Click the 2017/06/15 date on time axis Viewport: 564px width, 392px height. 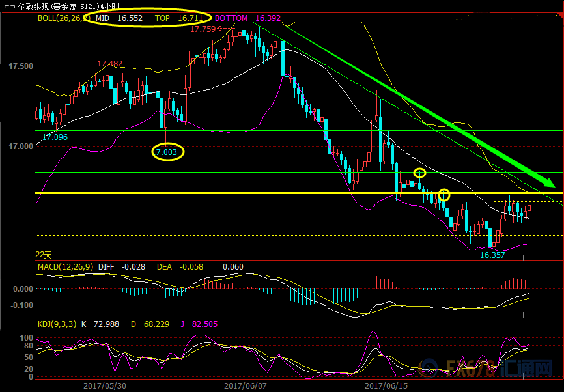pyautogui.click(x=386, y=385)
